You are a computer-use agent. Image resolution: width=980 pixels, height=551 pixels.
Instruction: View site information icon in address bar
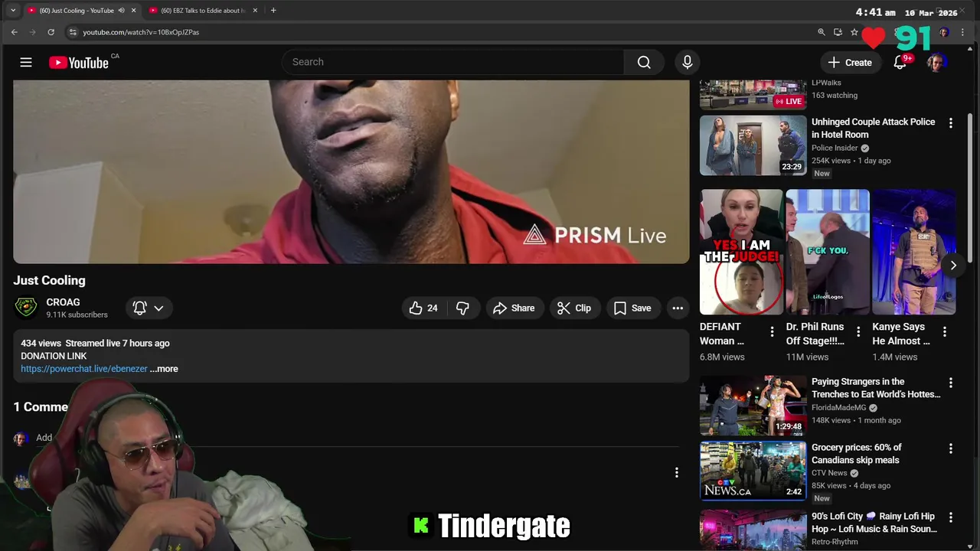coord(73,32)
